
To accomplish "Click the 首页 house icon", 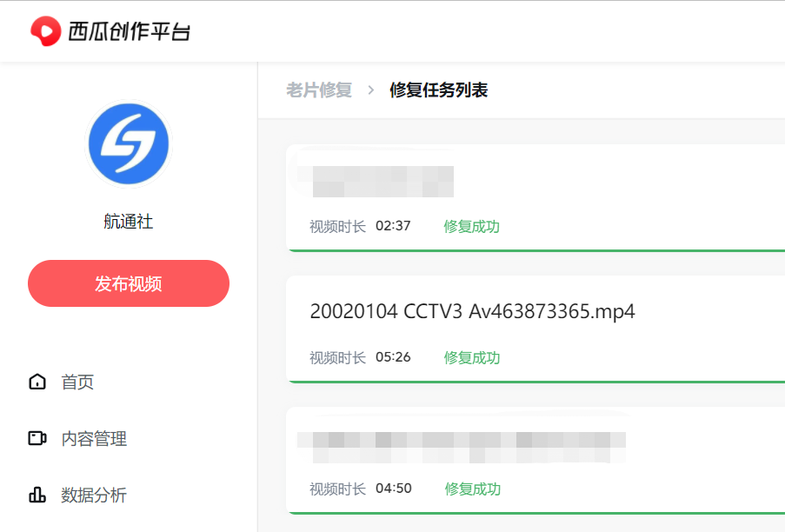I will pyautogui.click(x=37, y=382).
